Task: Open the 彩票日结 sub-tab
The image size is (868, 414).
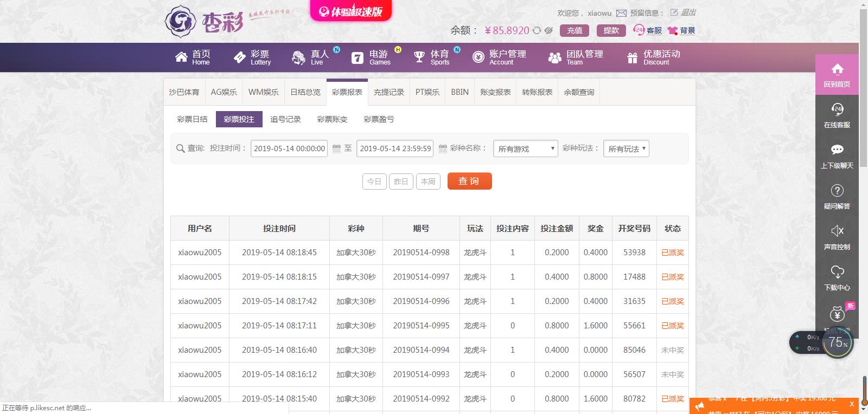Action: [192, 119]
